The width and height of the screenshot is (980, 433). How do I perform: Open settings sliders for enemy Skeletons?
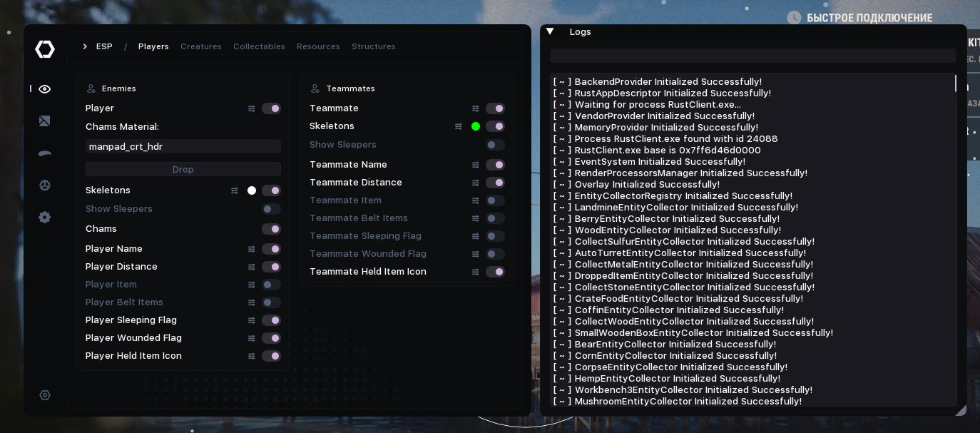[x=235, y=190]
